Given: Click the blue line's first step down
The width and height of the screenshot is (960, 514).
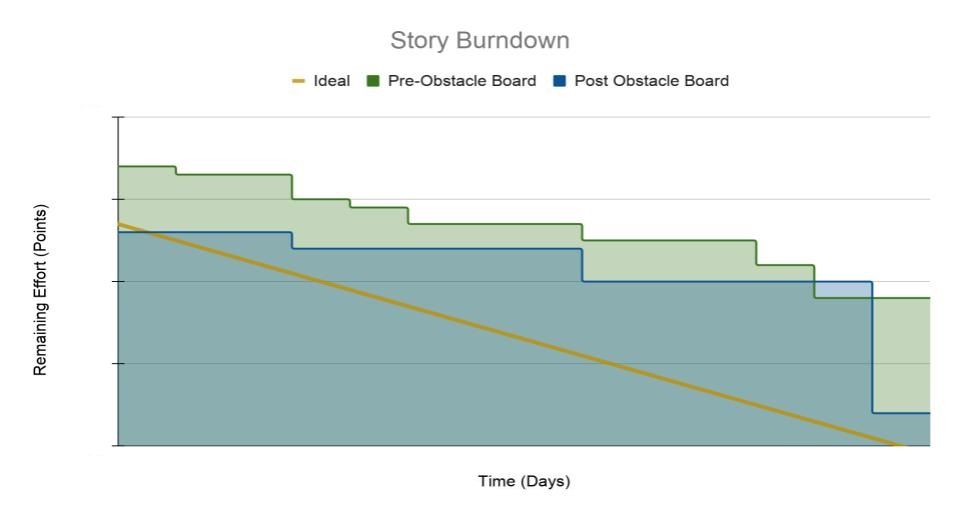Looking at the screenshot, I should click(x=292, y=240).
